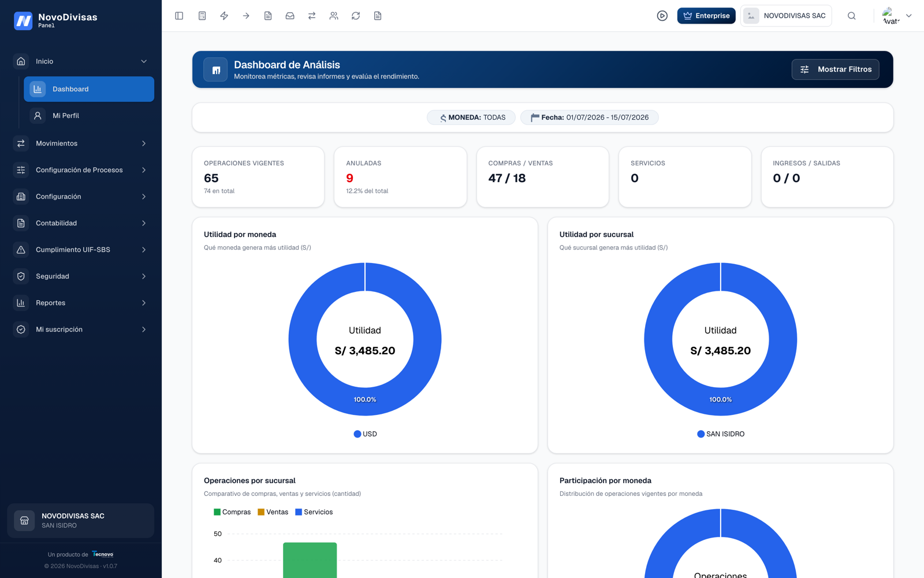
Task: Click the home icon beside Inicio
Action: point(21,61)
